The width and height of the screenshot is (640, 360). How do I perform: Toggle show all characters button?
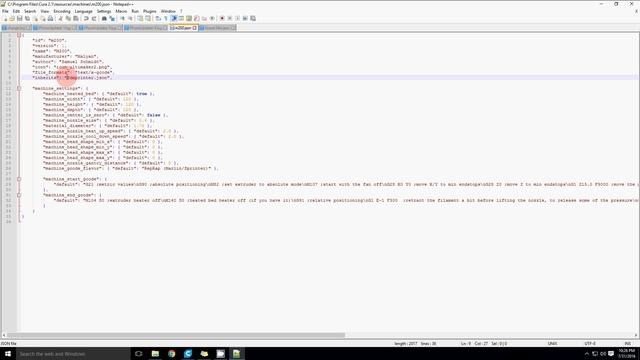point(166,18)
